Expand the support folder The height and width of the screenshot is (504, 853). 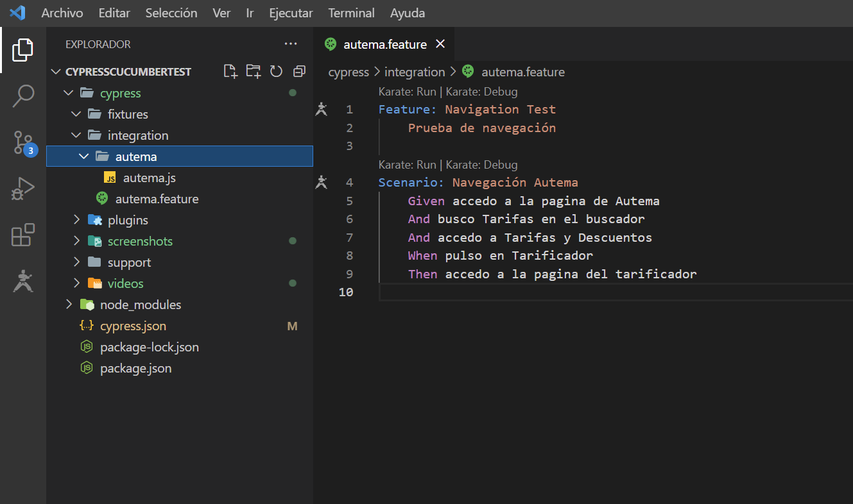pyautogui.click(x=76, y=262)
